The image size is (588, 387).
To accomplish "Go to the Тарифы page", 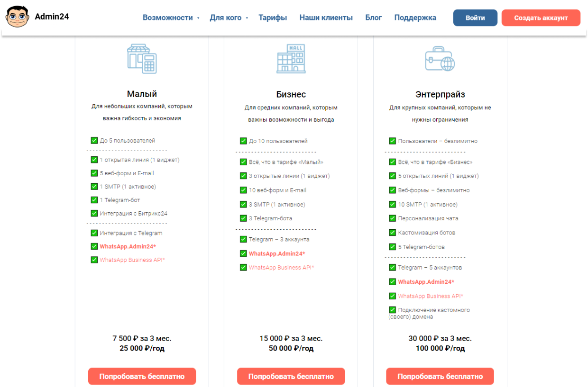I will (273, 18).
